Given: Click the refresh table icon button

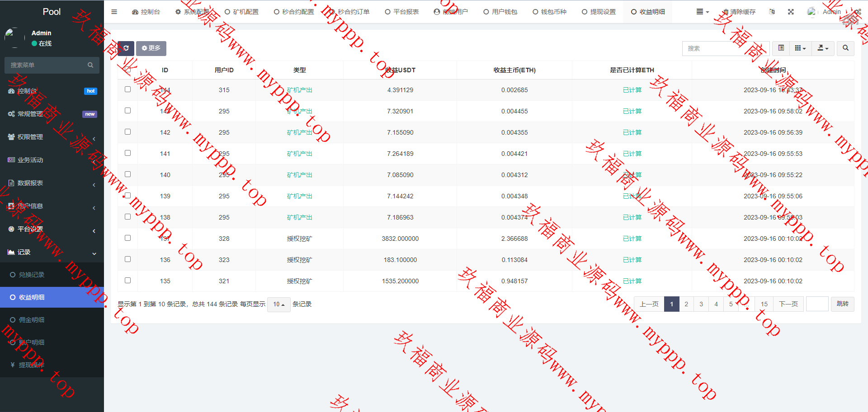Looking at the screenshot, I should pos(126,48).
